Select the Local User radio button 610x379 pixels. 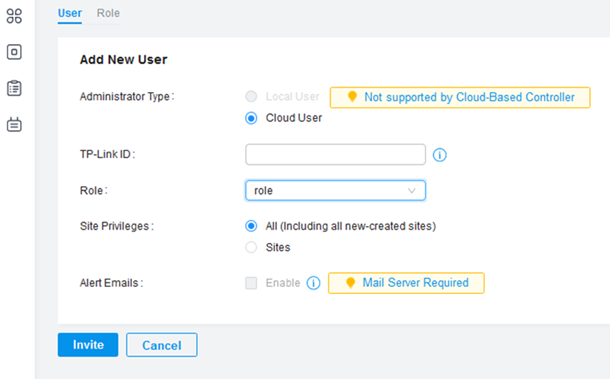251,96
